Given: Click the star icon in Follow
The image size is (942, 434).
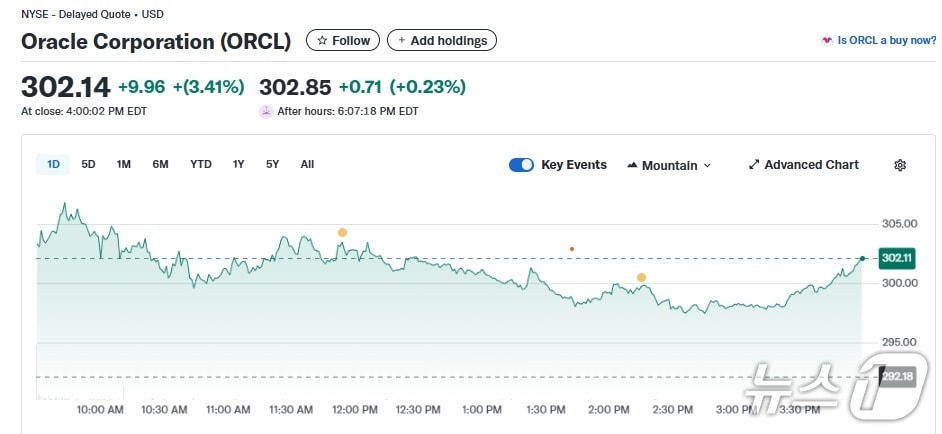Looking at the screenshot, I should [x=322, y=41].
